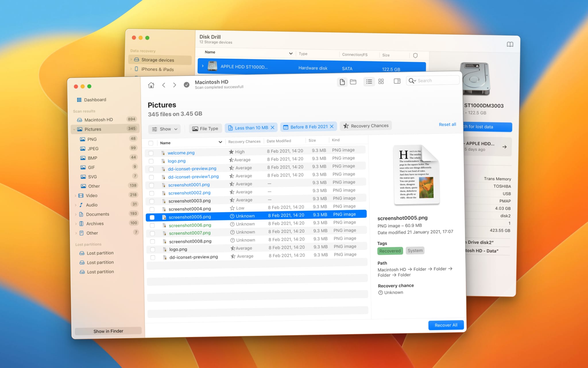This screenshot has width=588, height=368.
Task: Check the screenshot0003.png checkbox
Action: pos(152,202)
